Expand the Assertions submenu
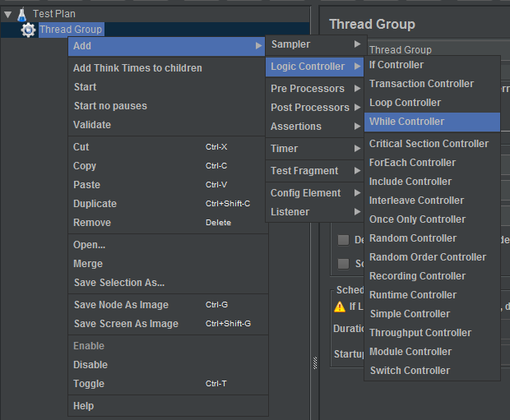This screenshot has width=510, height=420. pos(314,126)
